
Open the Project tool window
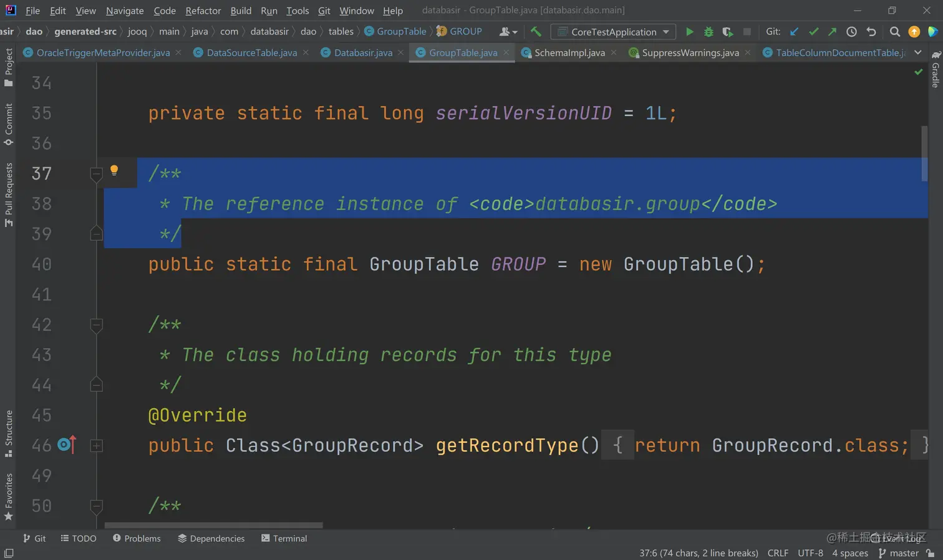pos(9,67)
